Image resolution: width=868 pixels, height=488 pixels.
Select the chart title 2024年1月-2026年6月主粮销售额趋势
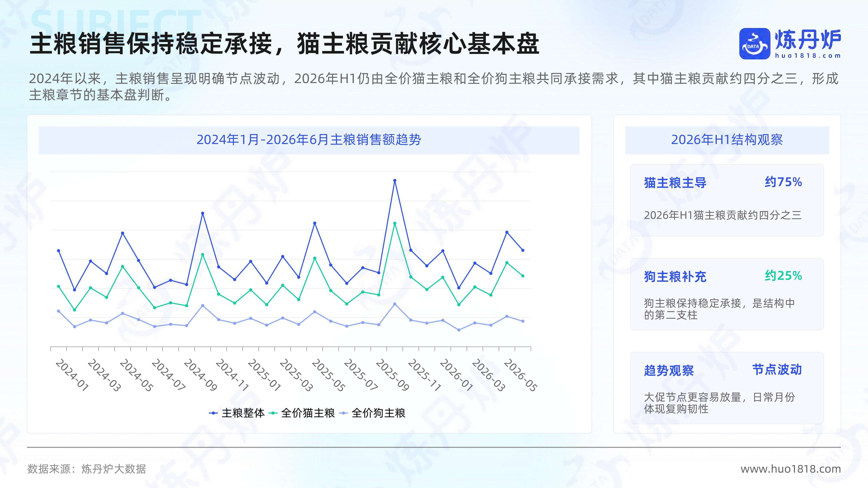click(309, 140)
